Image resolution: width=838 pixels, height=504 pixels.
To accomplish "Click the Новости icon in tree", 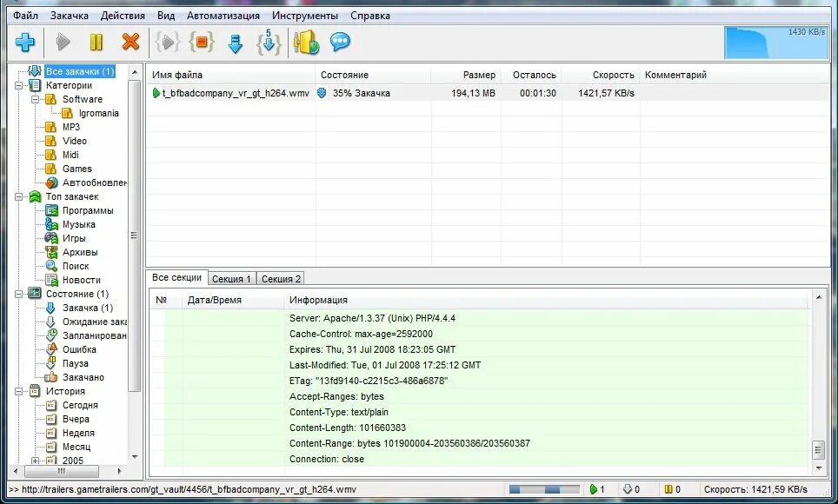I will (x=51, y=280).
